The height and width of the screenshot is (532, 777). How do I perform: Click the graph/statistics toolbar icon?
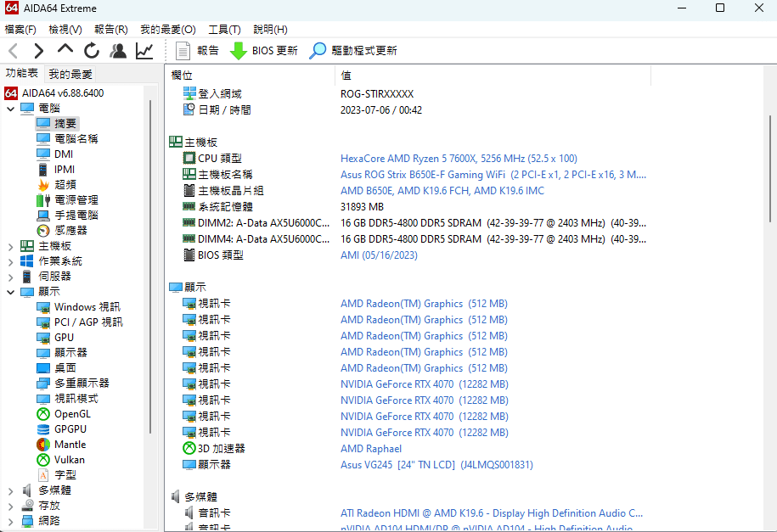[144, 50]
